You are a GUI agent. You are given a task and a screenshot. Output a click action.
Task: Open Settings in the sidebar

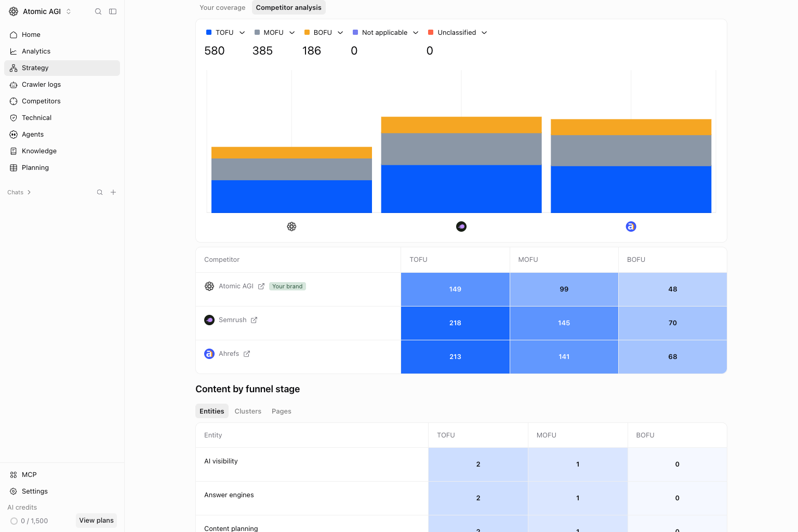[62, 491]
